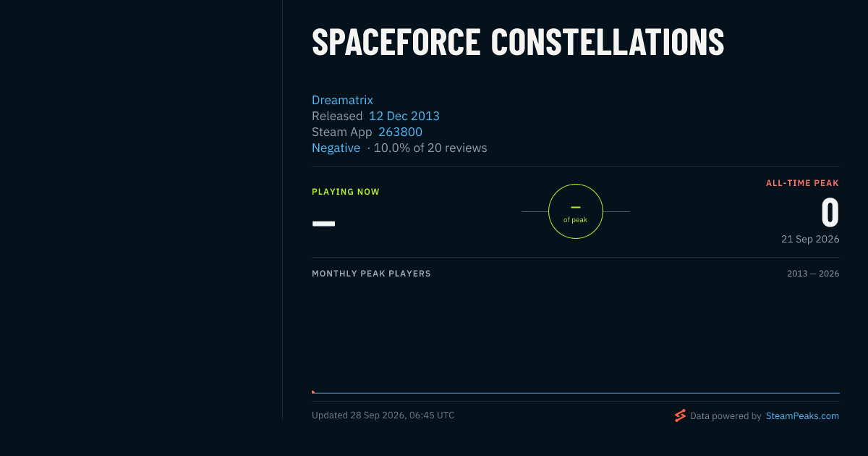
Task: Click the Data powered by text
Action: (x=726, y=416)
